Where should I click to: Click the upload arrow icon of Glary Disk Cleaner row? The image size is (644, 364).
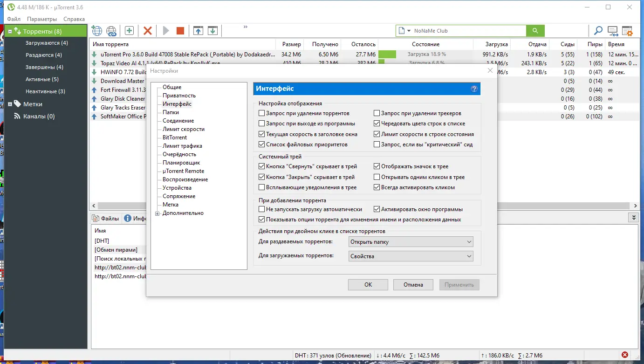click(94, 99)
